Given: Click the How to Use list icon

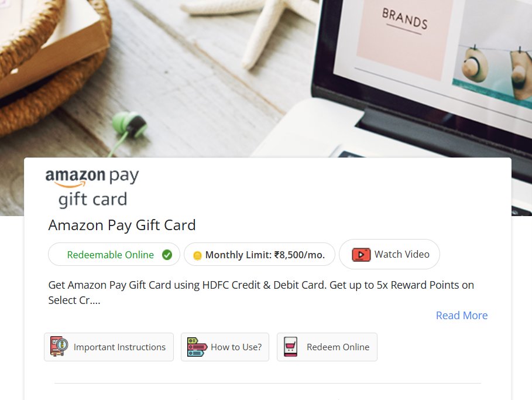Looking at the screenshot, I should (x=197, y=347).
